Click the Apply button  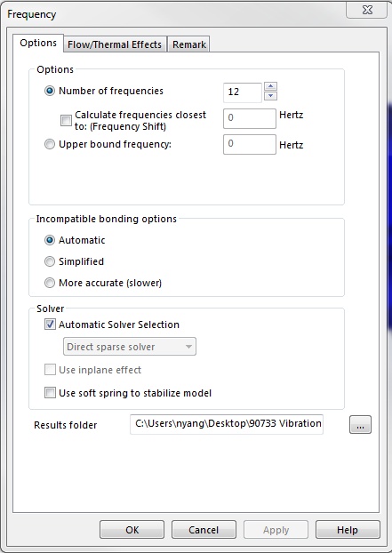[276, 530]
